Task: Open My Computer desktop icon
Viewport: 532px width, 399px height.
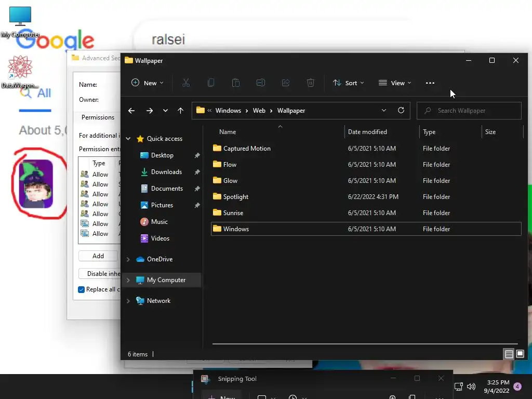Action: (20, 22)
